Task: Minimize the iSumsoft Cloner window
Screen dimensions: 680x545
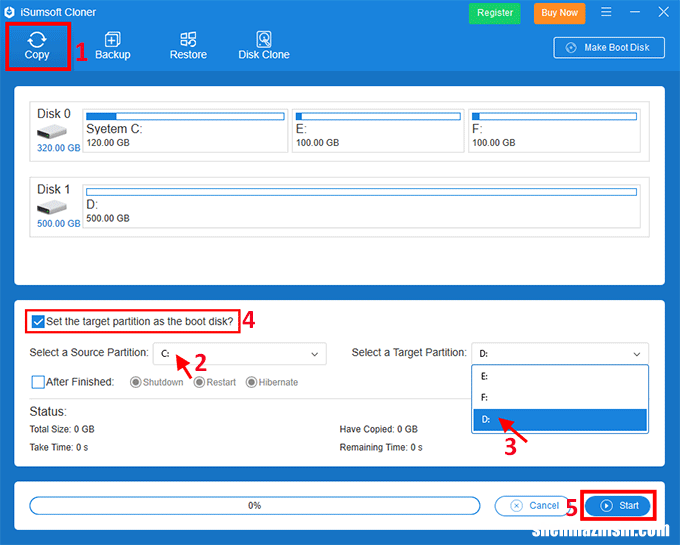Action: click(635, 12)
